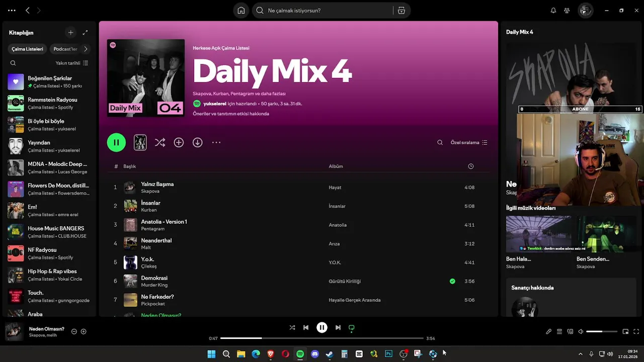The width and height of the screenshot is (644, 362).
Task: Open the 'NF Radyosu' playlist
Action: [49, 253]
